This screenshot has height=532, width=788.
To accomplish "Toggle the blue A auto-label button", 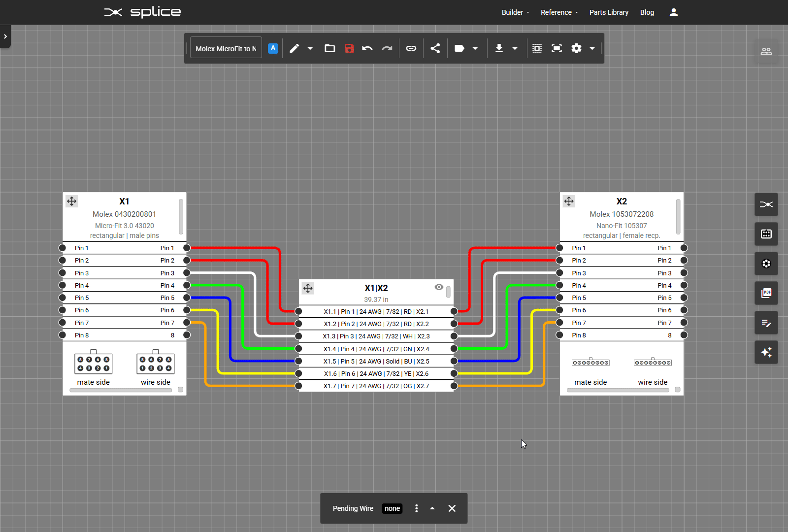I will (x=273, y=48).
